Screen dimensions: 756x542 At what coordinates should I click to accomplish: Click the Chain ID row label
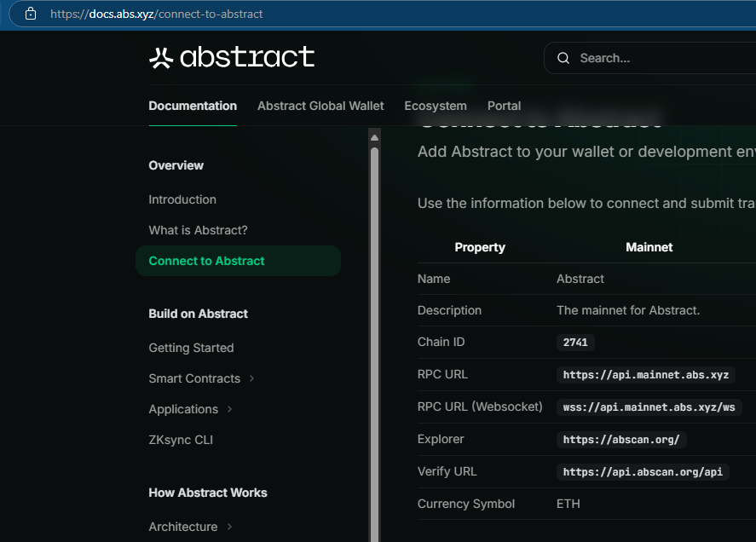tap(441, 342)
